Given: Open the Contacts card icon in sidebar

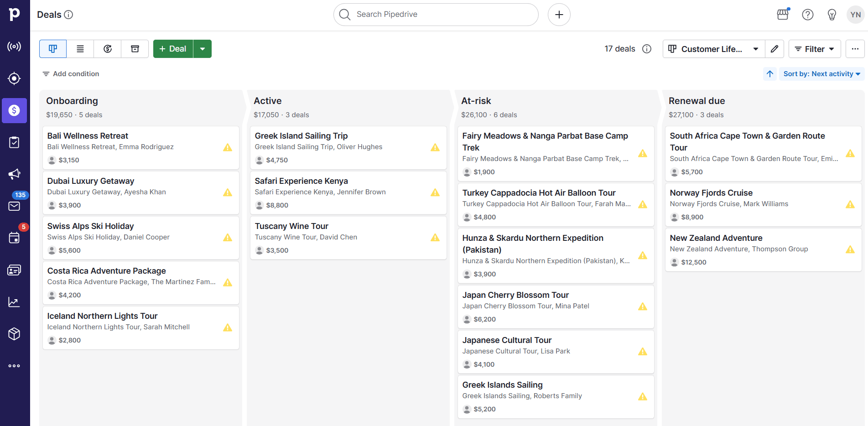Looking at the screenshot, I should (14, 270).
